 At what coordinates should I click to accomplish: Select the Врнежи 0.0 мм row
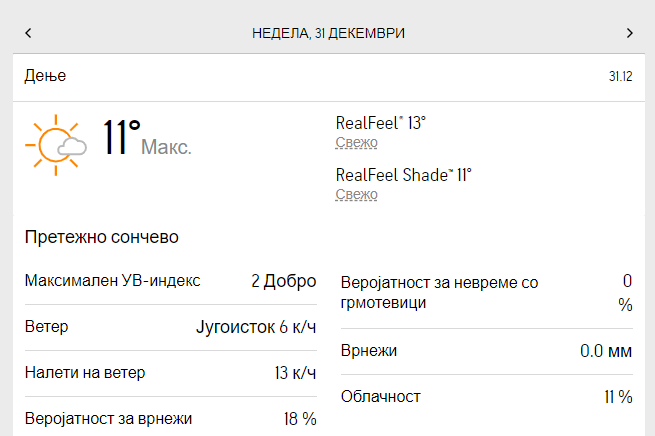coord(487,351)
